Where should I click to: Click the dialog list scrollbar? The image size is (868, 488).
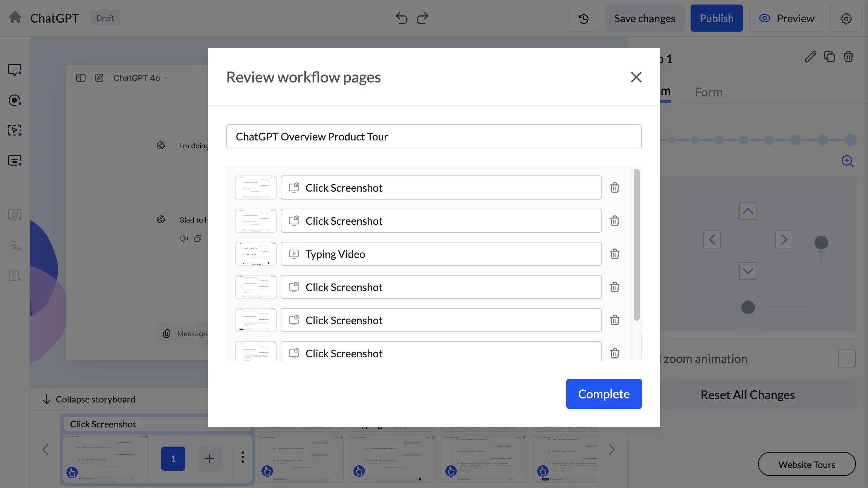(637, 245)
